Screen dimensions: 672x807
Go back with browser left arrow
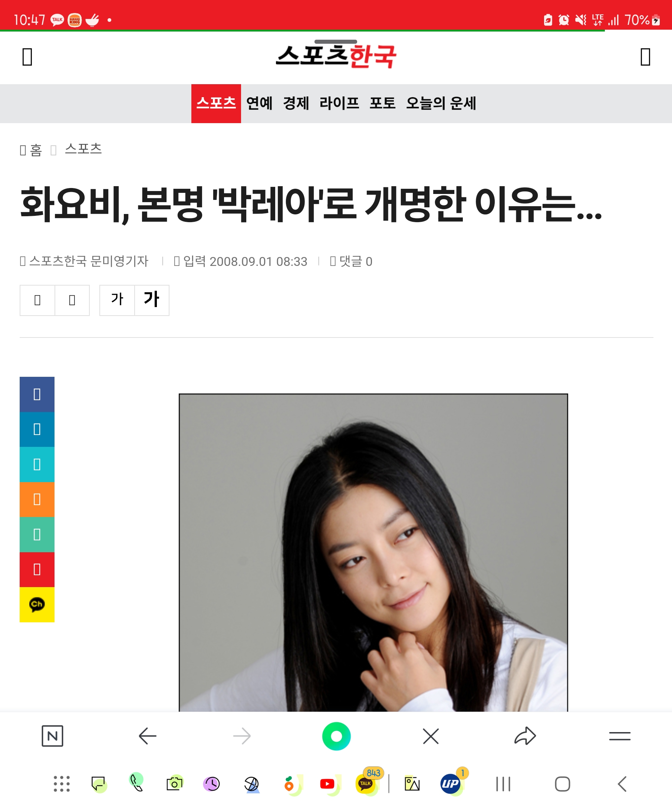click(x=148, y=736)
